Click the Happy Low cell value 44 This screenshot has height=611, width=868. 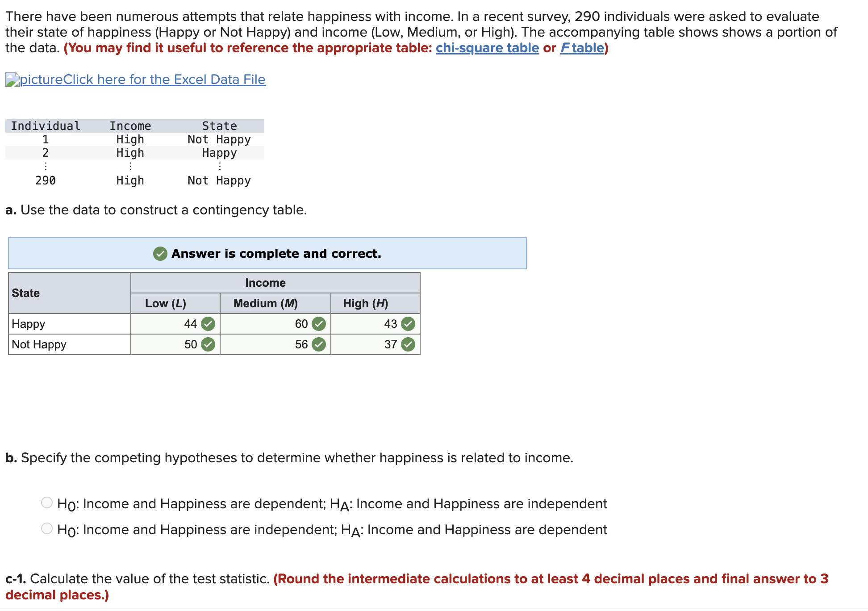tap(191, 324)
